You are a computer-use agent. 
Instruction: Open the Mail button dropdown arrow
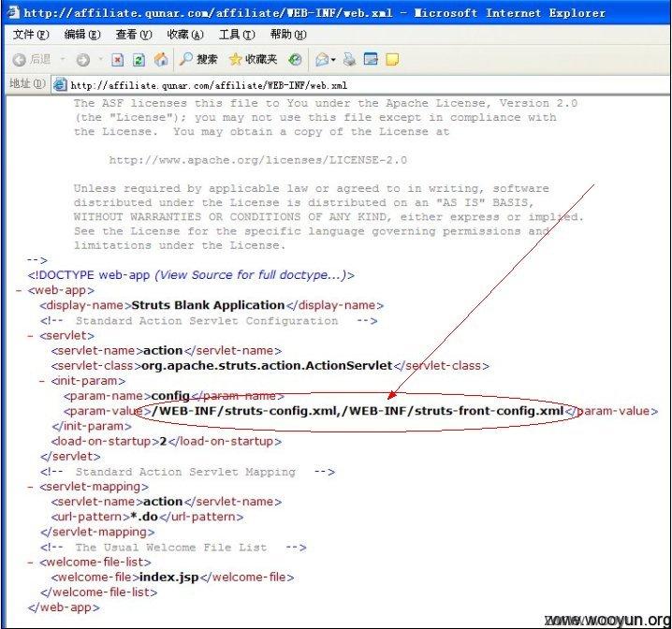point(333,60)
